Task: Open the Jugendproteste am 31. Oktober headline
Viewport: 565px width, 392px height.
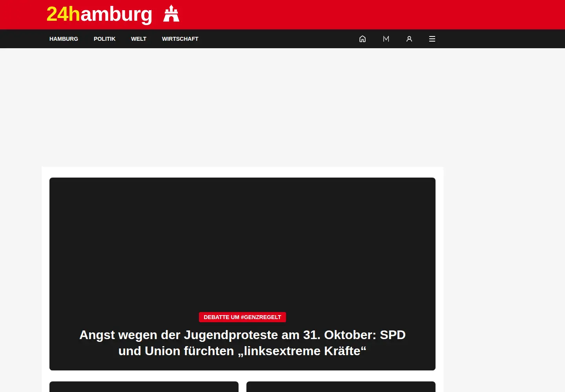Action: click(x=242, y=343)
